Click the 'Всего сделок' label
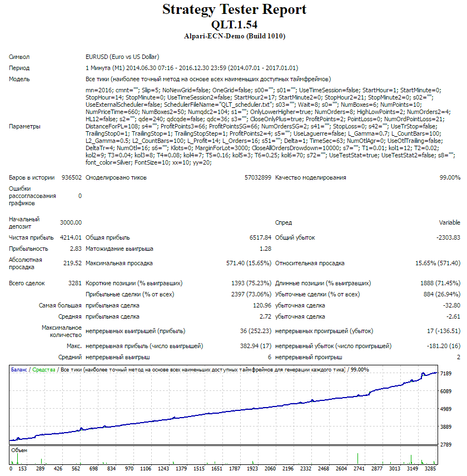This screenshot has height=476, width=467. (x=27, y=283)
